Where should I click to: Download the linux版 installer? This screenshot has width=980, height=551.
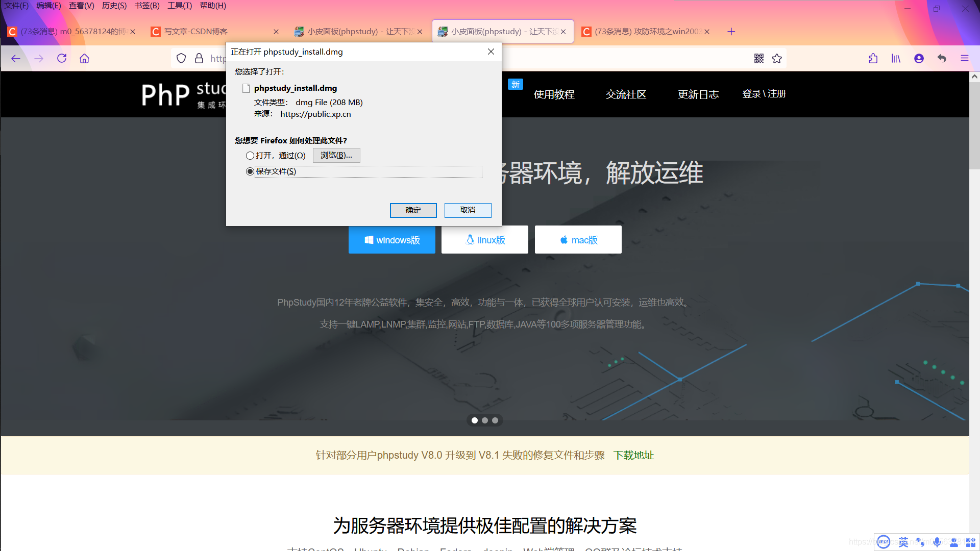pyautogui.click(x=485, y=240)
